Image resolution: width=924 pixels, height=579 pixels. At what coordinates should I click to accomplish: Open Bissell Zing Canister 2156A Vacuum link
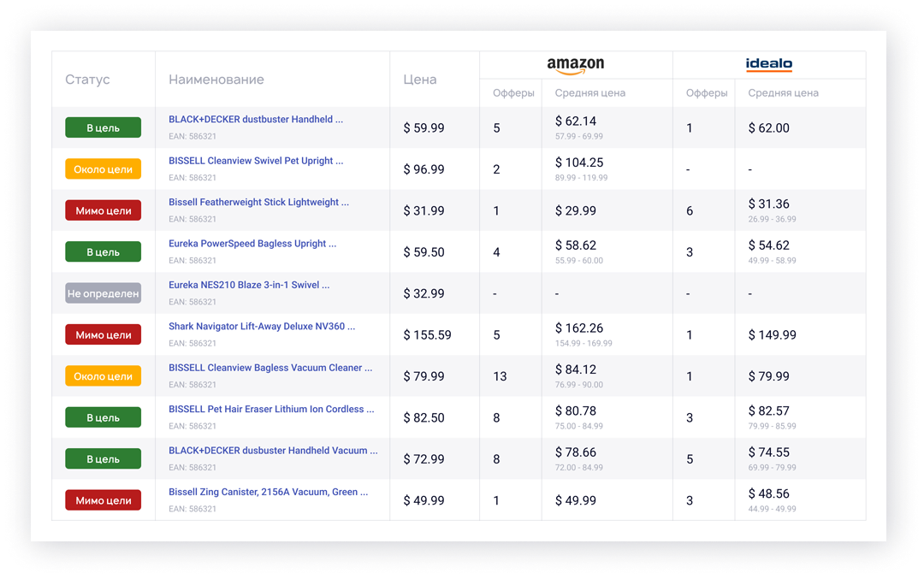[x=268, y=493]
